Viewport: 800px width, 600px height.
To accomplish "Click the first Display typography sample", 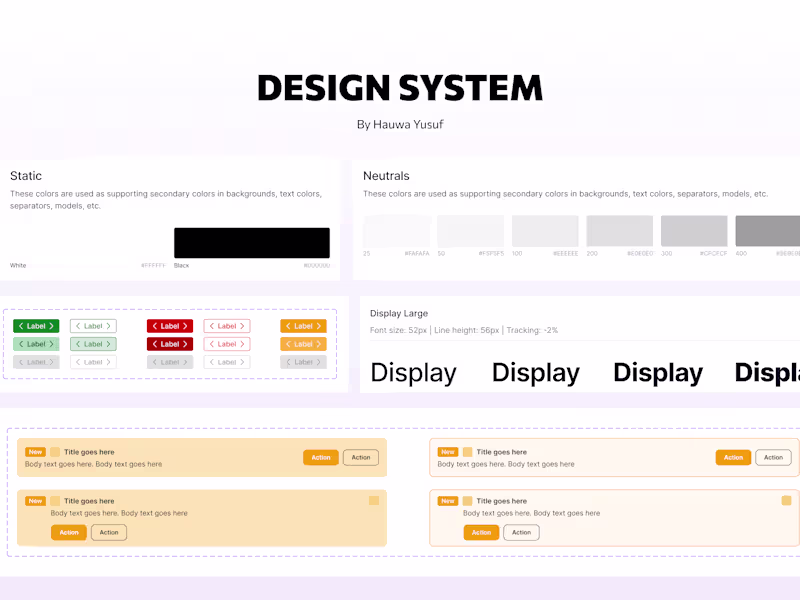I will pyautogui.click(x=413, y=372).
